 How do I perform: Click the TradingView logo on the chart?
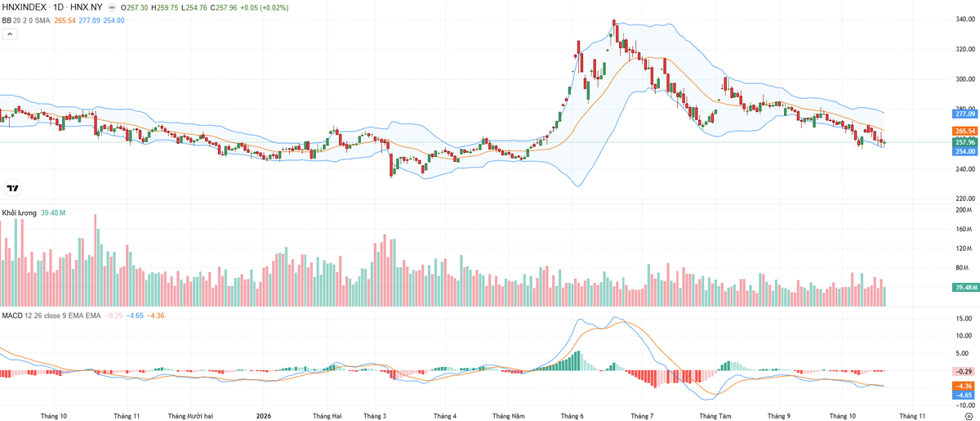(12, 188)
